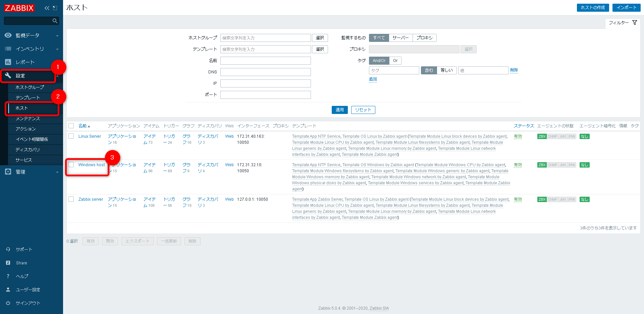Click inside the DNS input field
644x314 pixels.
[x=265, y=72]
